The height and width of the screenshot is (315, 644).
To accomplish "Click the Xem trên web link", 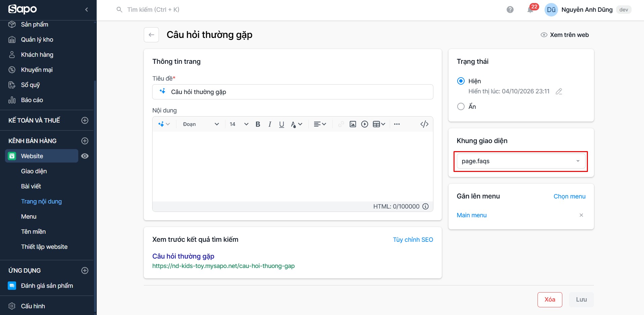I will (x=565, y=35).
